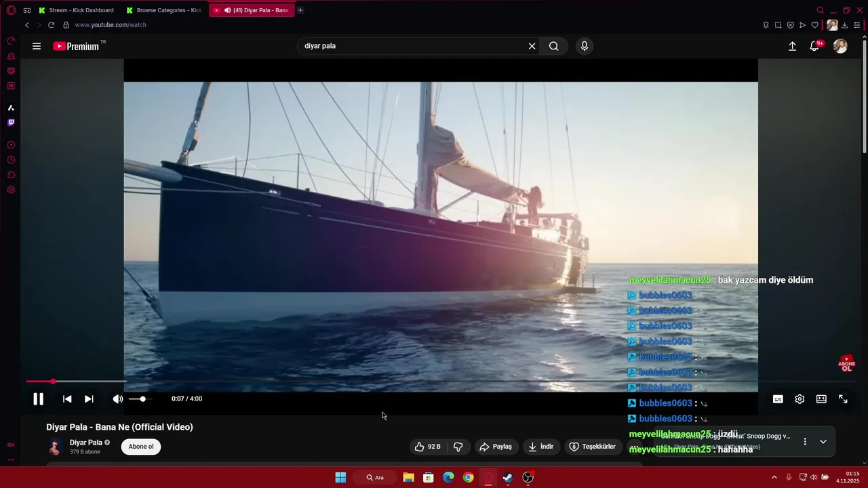868x488 pixels.
Task: Click the browser back arrow
Action: coord(27,25)
